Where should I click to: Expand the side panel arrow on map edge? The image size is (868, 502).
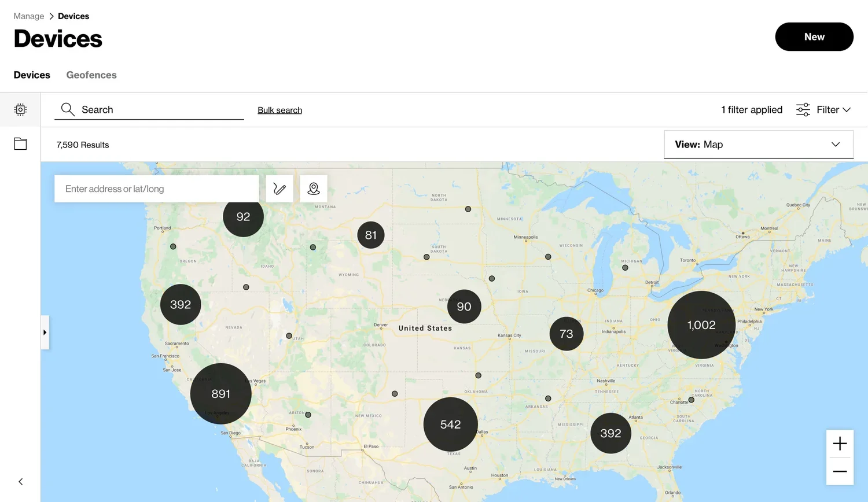pyautogui.click(x=45, y=332)
